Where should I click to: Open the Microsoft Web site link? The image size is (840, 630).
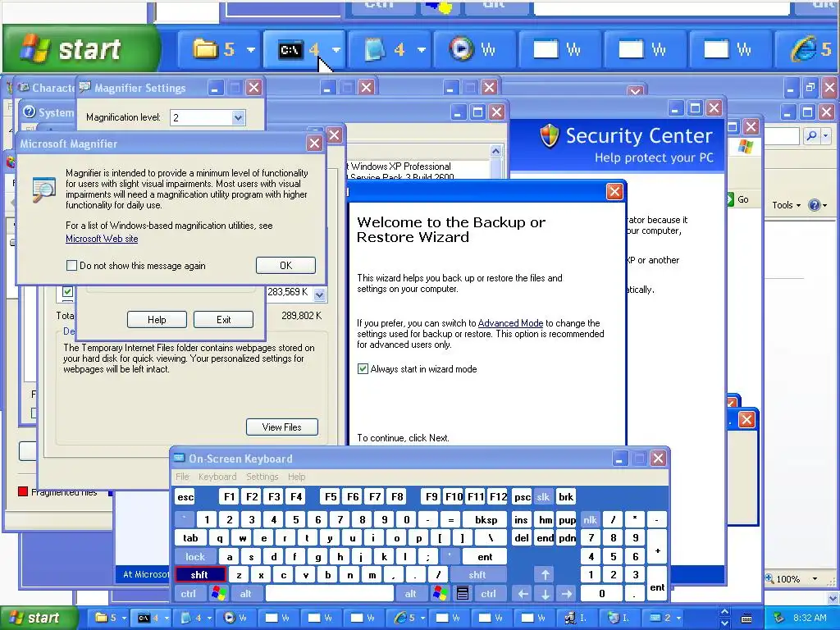coord(102,239)
